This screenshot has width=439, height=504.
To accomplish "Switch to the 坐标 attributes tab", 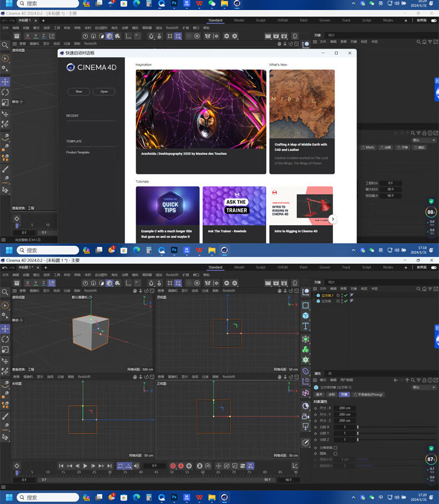I will coord(332,394).
